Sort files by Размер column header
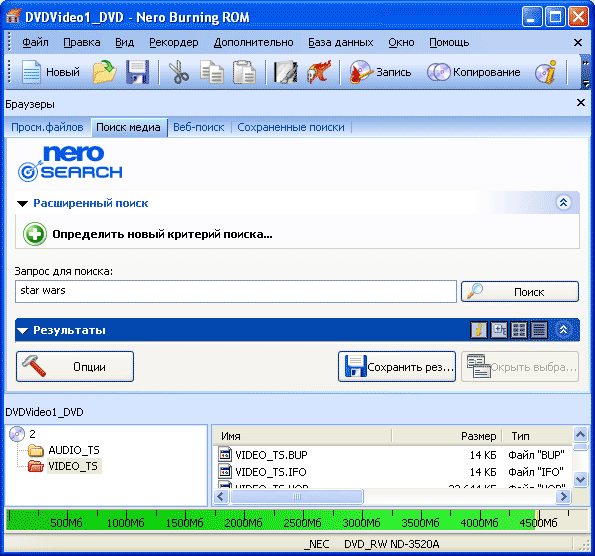This screenshot has height=556, width=595. pos(447,436)
